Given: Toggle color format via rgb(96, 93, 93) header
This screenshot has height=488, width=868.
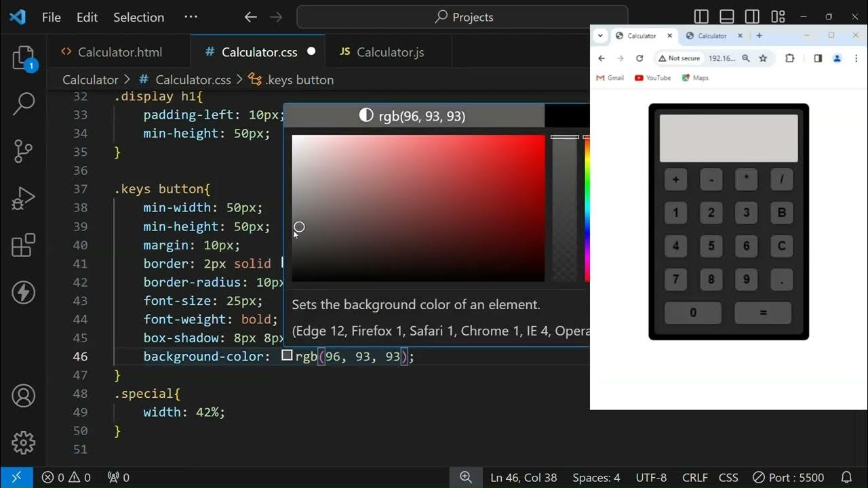Looking at the screenshot, I should point(414,116).
